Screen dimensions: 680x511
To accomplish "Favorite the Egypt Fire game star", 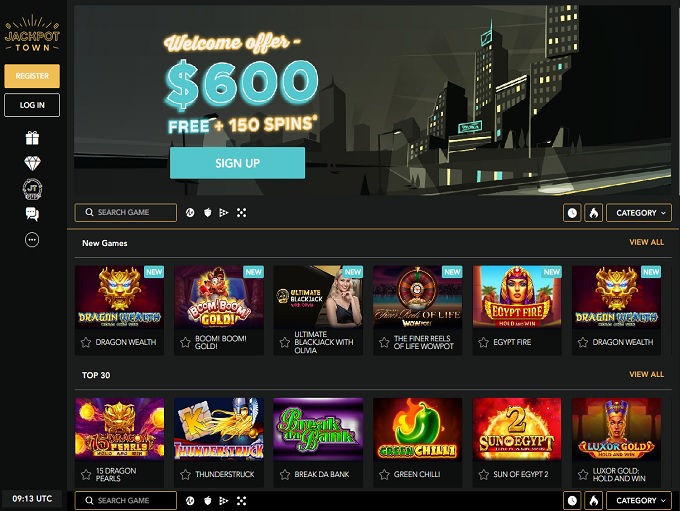I will pyautogui.click(x=483, y=342).
